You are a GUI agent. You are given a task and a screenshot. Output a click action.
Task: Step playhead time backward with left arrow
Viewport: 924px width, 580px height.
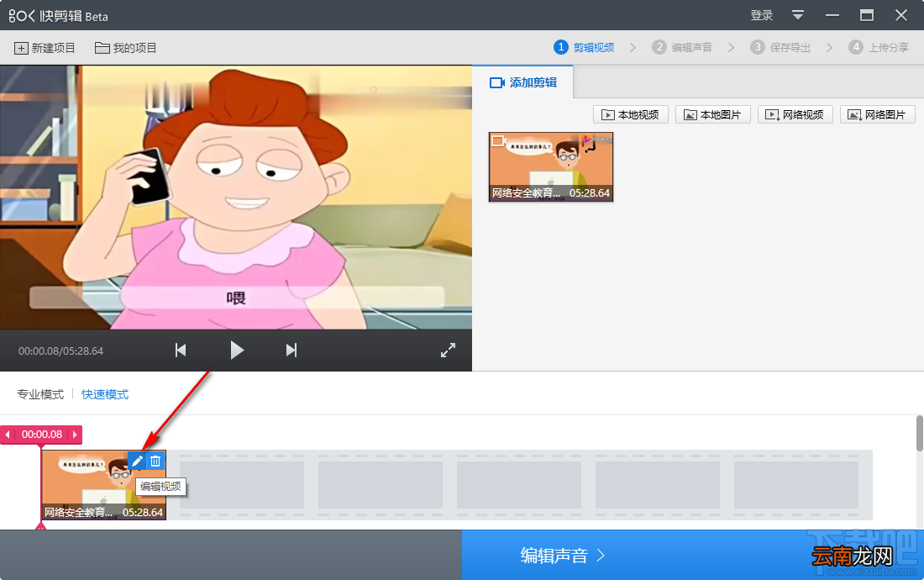(x=8, y=435)
